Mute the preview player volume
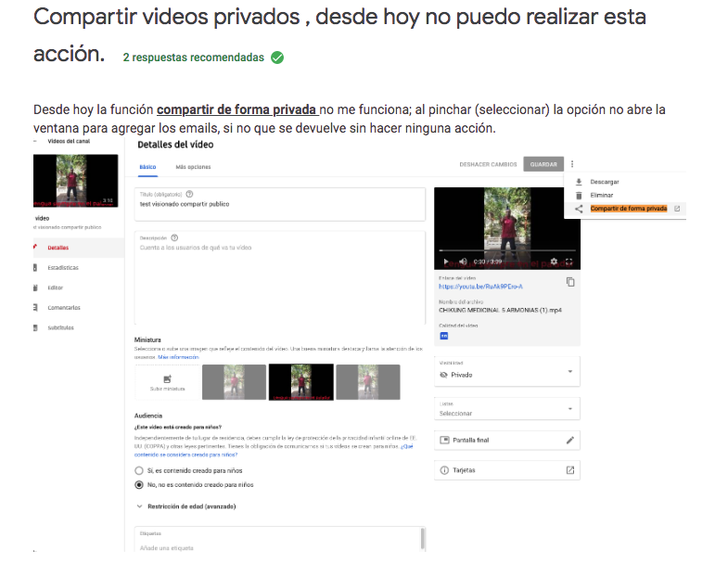Image resolution: width=728 pixels, height=563 pixels. coord(463,262)
